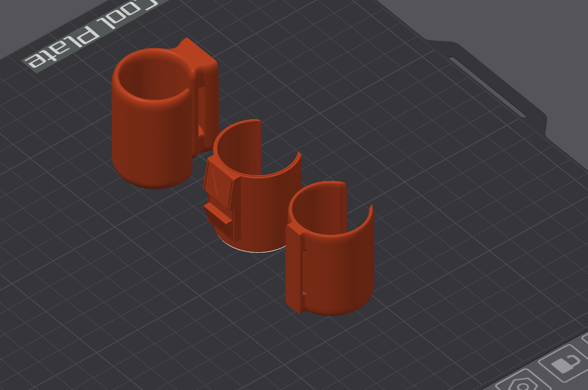This screenshot has width=588, height=390.
Task: Select the open C-shaped clip nearest the lock icon
Action: coord(330,248)
